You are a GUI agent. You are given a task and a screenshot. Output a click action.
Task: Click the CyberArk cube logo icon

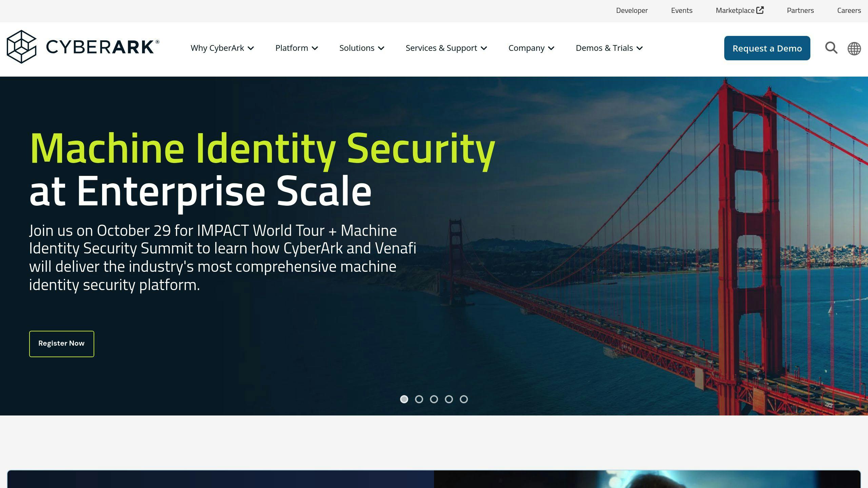click(x=21, y=47)
